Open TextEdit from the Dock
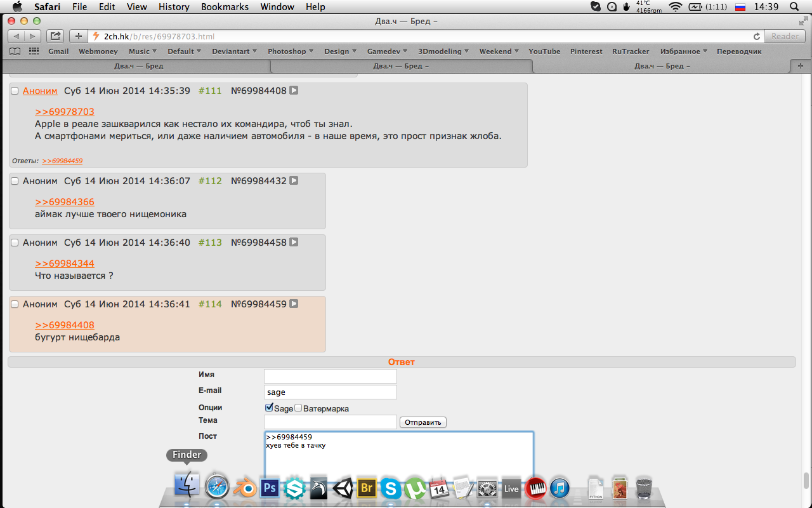The image size is (812, 508). tap(464, 488)
